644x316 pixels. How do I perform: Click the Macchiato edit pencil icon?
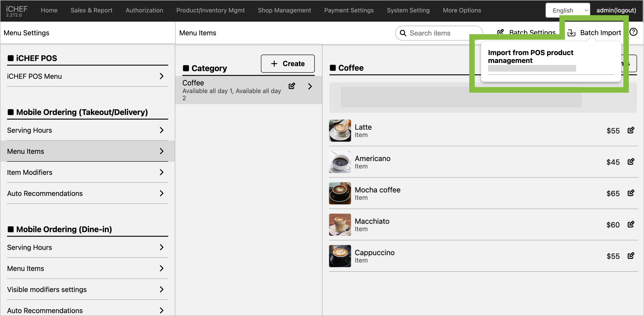pos(631,224)
